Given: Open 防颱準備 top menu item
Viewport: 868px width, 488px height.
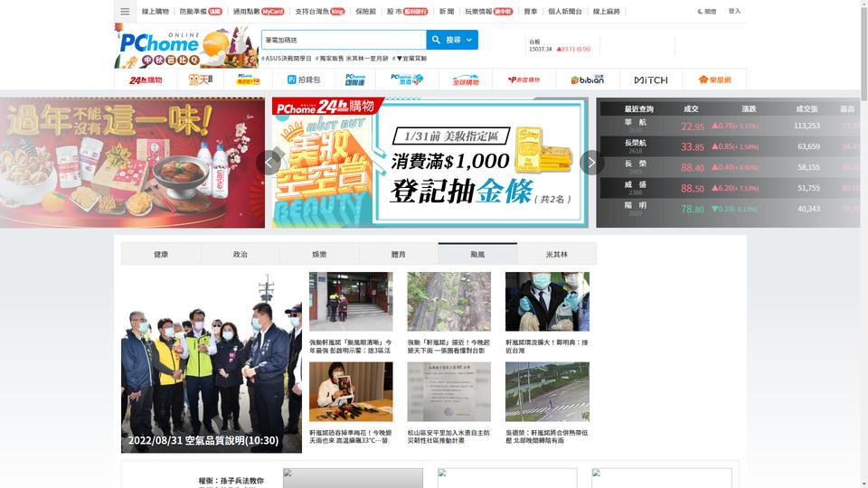Looking at the screenshot, I should [x=201, y=11].
